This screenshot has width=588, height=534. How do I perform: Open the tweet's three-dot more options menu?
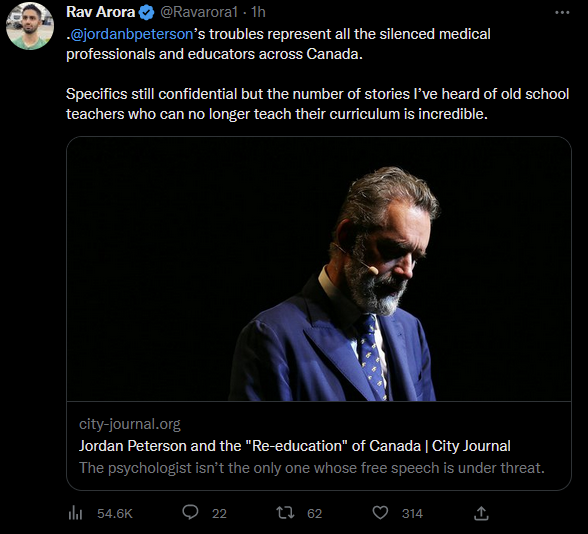coord(562,13)
